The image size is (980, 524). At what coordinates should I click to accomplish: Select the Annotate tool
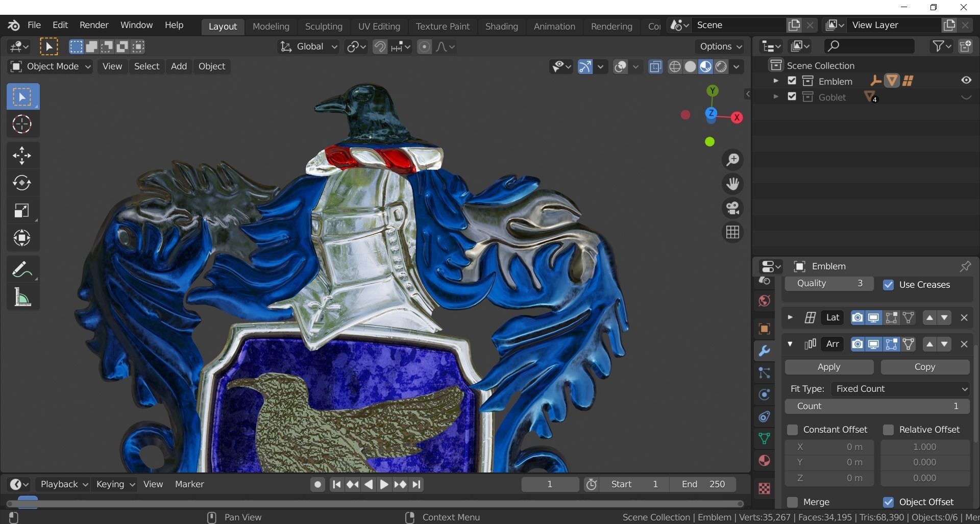pos(22,269)
